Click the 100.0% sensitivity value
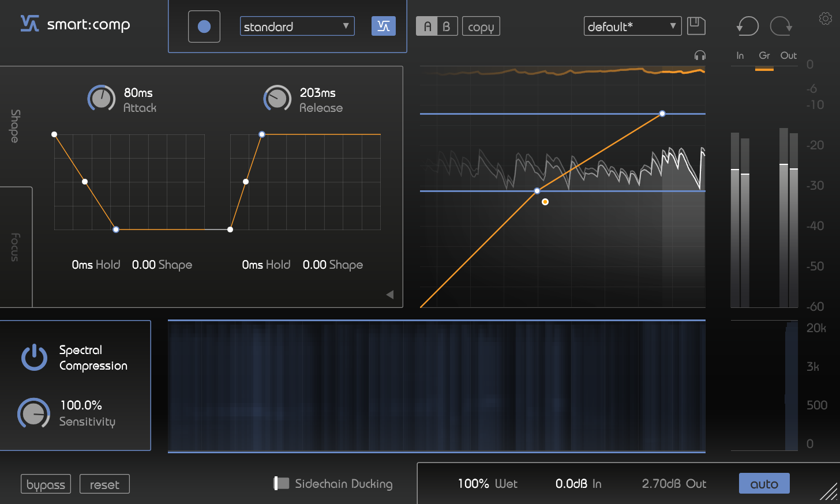Image resolution: width=840 pixels, height=504 pixels. point(81,405)
